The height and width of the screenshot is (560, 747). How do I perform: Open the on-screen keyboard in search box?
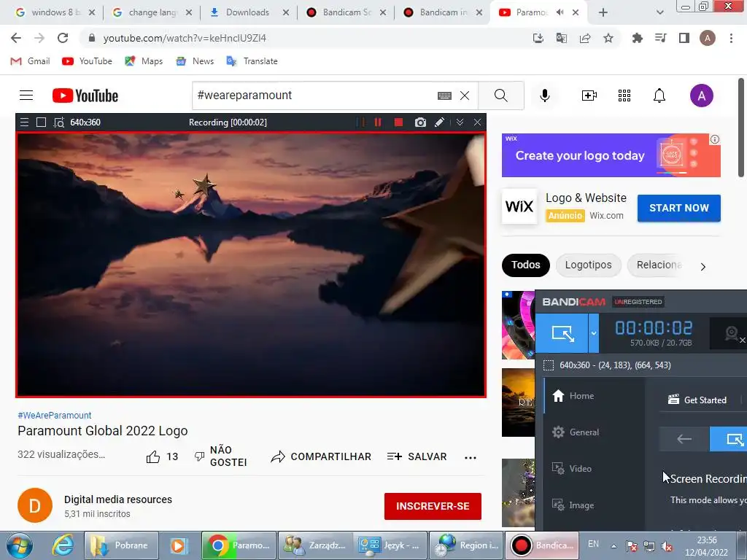click(x=444, y=96)
